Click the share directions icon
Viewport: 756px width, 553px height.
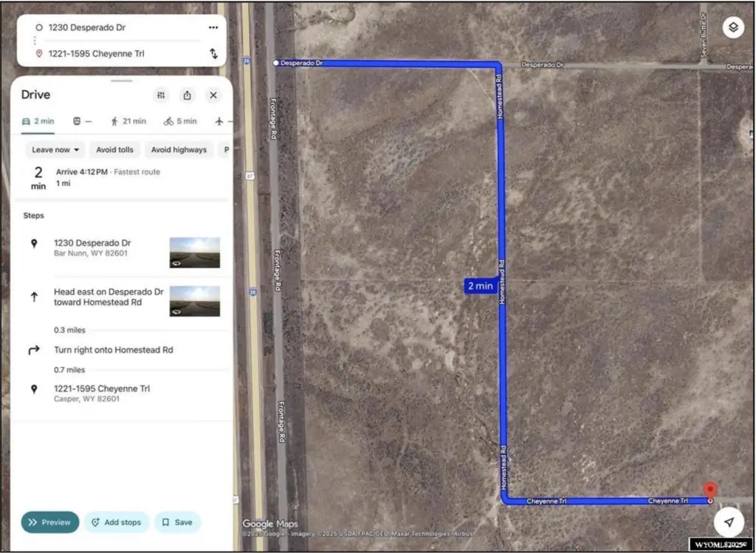point(188,95)
